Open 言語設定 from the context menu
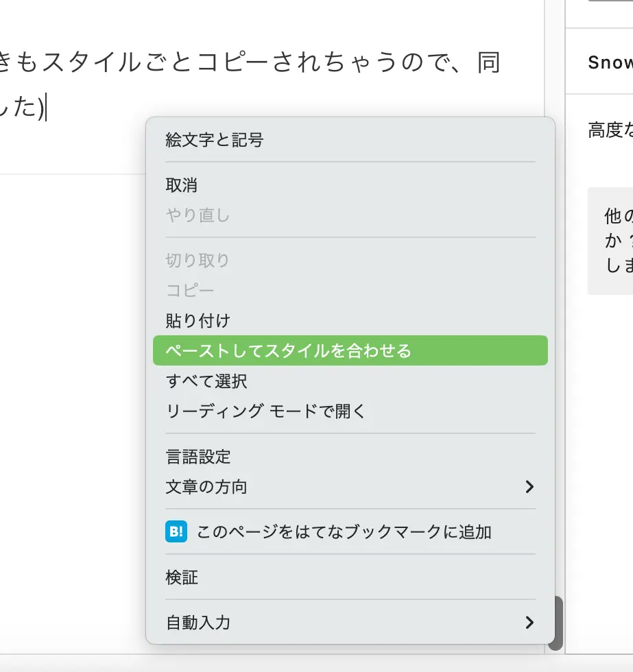The image size is (633, 672). pyautogui.click(x=198, y=457)
